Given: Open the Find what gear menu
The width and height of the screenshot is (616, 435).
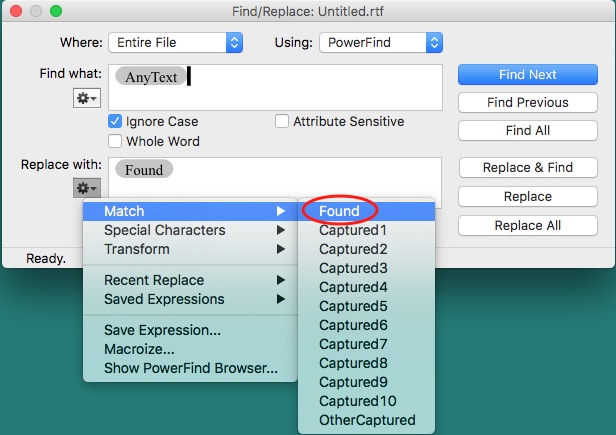Looking at the screenshot, I should pyautogui.click(x=86, y=98).
